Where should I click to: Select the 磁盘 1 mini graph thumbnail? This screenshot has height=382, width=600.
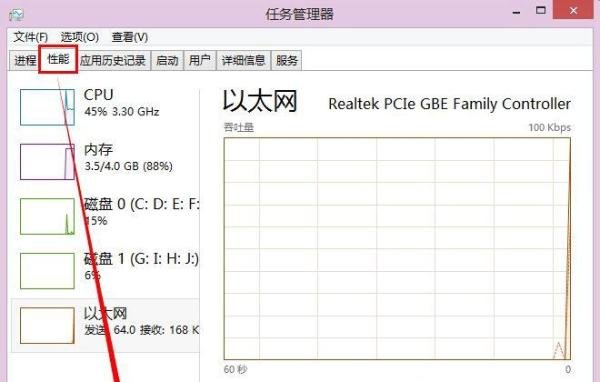point(47,271)
